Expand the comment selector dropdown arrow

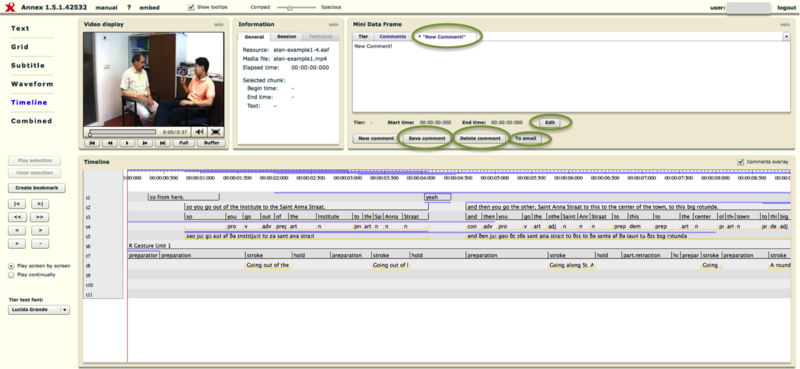tap(786, 36)
